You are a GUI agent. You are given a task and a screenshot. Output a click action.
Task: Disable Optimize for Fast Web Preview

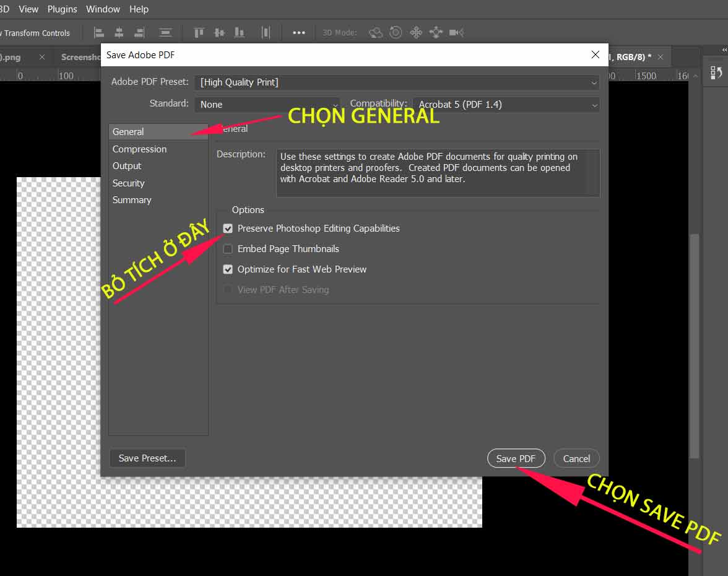[228, 269]
